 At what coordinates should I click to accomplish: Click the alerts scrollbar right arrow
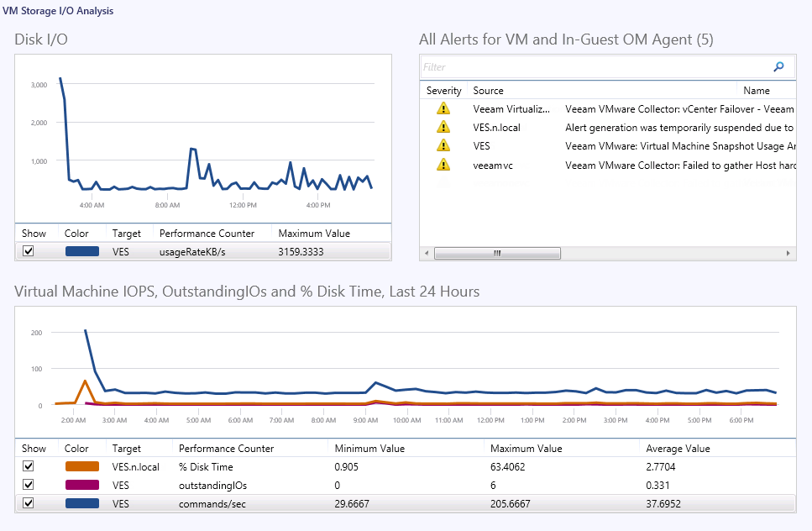788,253
